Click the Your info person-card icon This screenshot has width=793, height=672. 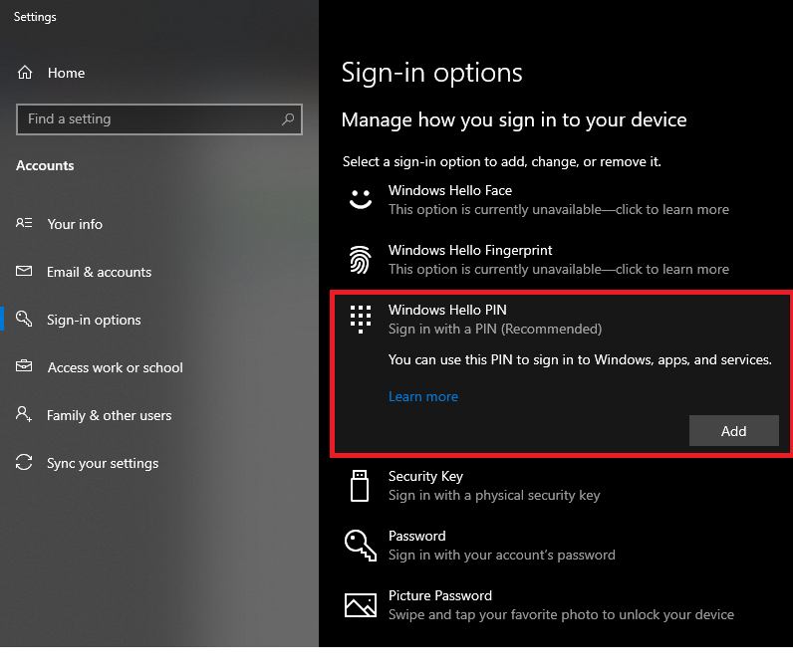(24, 223)
